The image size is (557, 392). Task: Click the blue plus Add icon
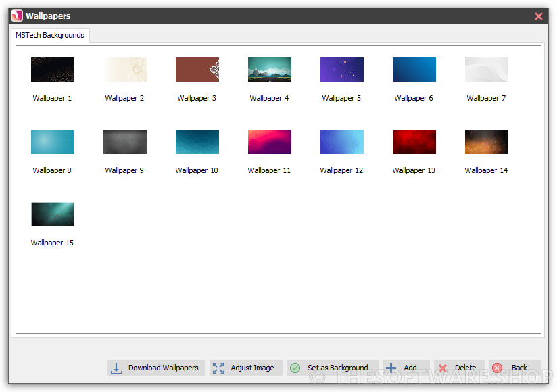[x=391, y=368]
